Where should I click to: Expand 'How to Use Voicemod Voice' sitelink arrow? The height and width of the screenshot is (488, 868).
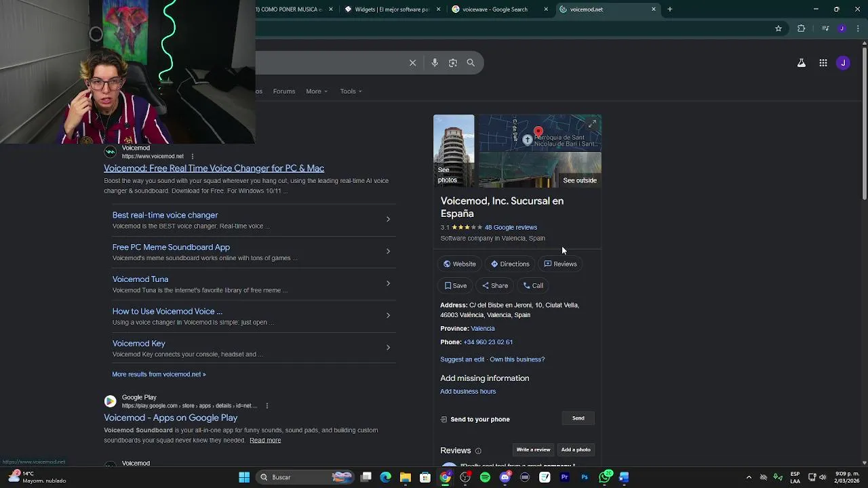388,315
